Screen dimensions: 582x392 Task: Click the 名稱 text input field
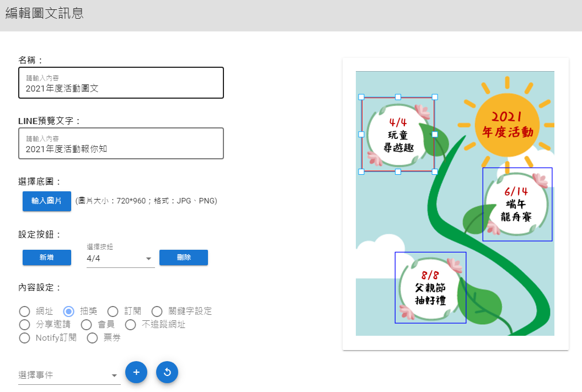click(121, 88)
